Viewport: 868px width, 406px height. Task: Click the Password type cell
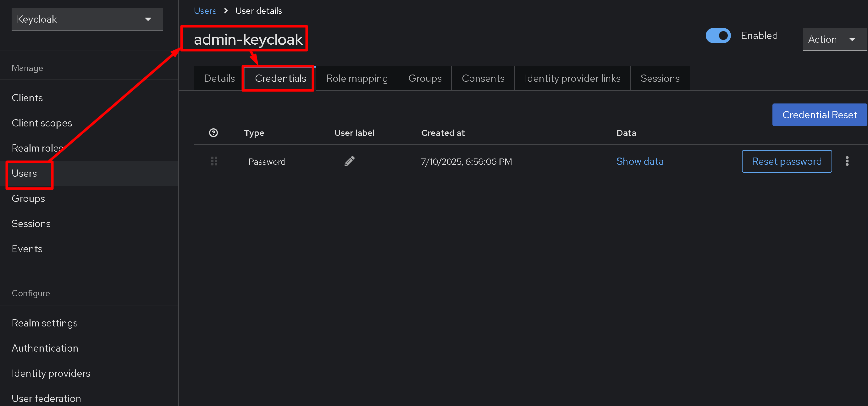point(267,162)
